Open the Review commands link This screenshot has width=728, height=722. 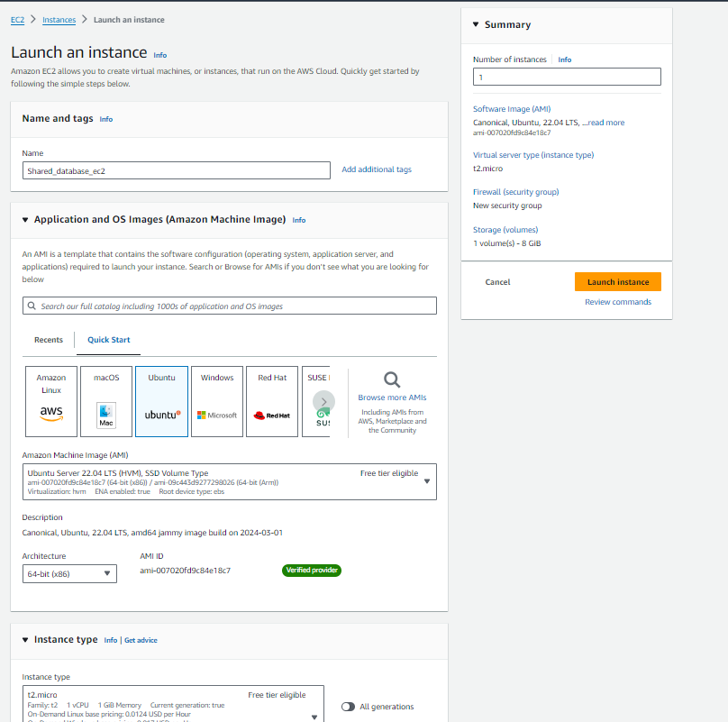coord(618,302)
